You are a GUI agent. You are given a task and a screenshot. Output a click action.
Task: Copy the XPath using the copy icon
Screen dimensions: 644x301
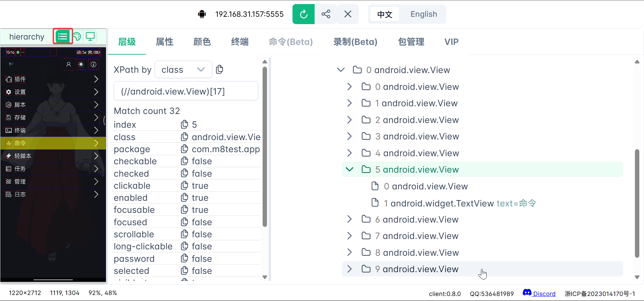[220, 69]
